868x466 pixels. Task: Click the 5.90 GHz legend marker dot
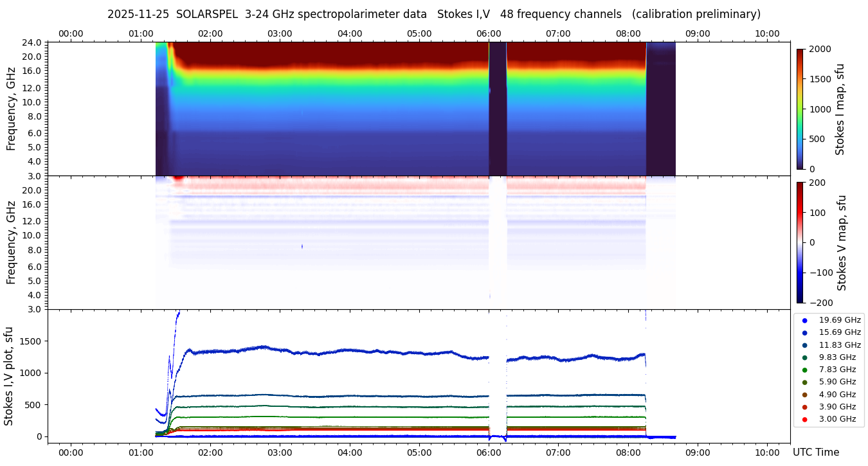(804, 382)
